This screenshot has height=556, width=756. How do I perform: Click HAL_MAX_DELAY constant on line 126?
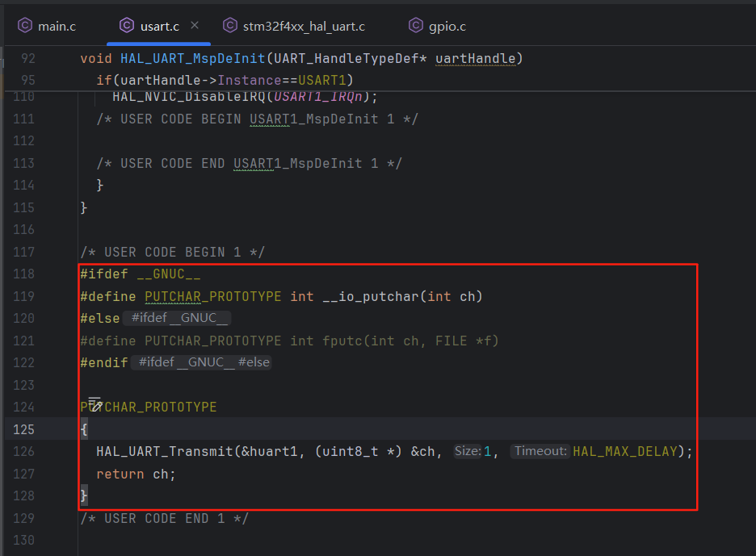click(625, 451)
